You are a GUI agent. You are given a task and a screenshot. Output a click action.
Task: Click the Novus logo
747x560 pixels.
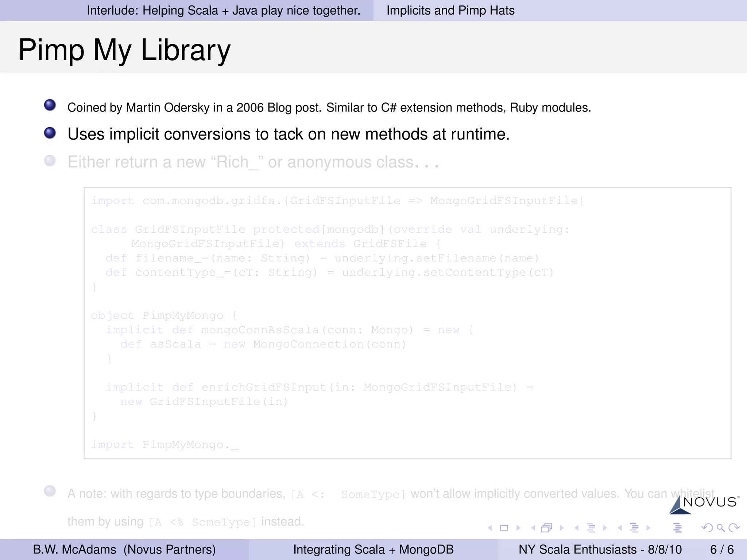pos(704,505)
